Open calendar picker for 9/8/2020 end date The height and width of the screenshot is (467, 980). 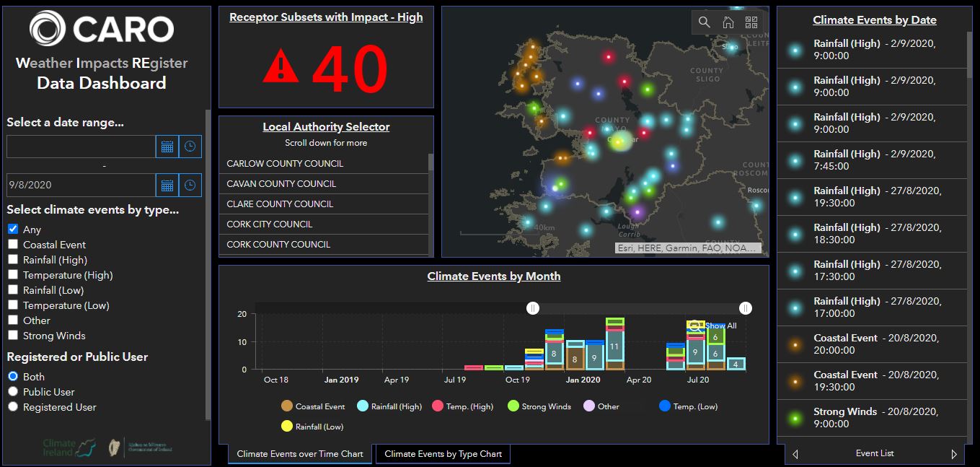(x=167, y=186)
